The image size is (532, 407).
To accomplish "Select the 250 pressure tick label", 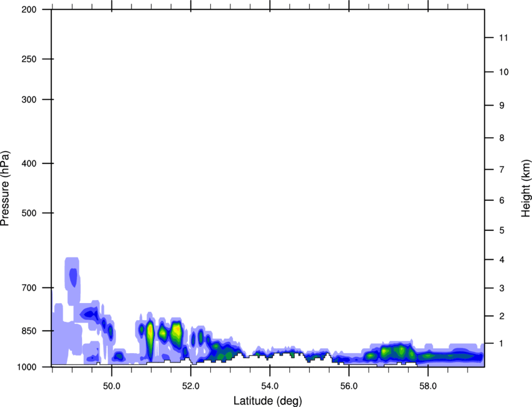I will [29, 59].
